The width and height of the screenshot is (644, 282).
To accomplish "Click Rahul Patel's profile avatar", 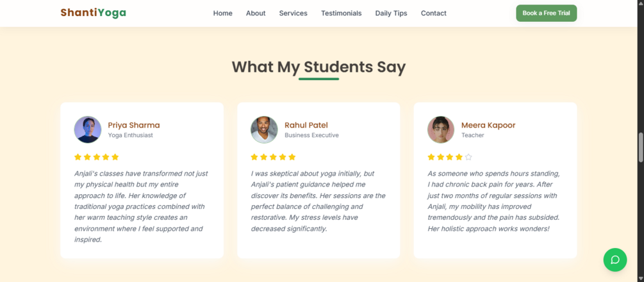I will tap(264, 129).
